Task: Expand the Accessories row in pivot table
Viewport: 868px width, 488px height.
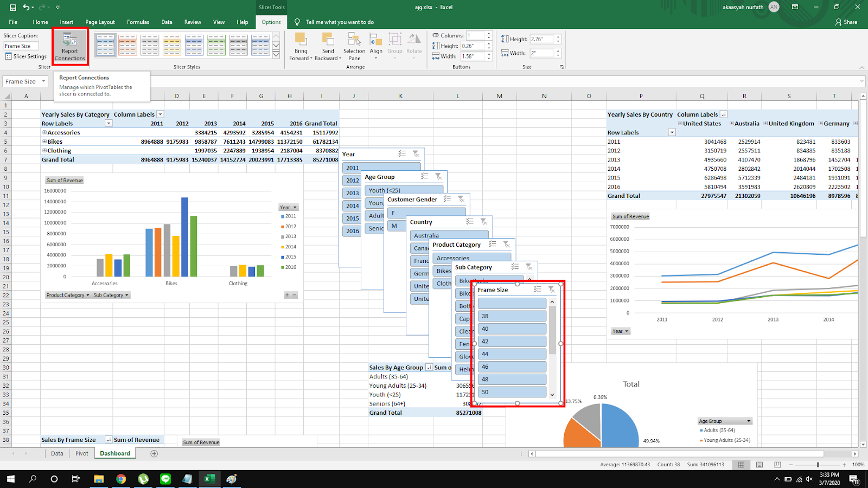Action: coord(44,132)
